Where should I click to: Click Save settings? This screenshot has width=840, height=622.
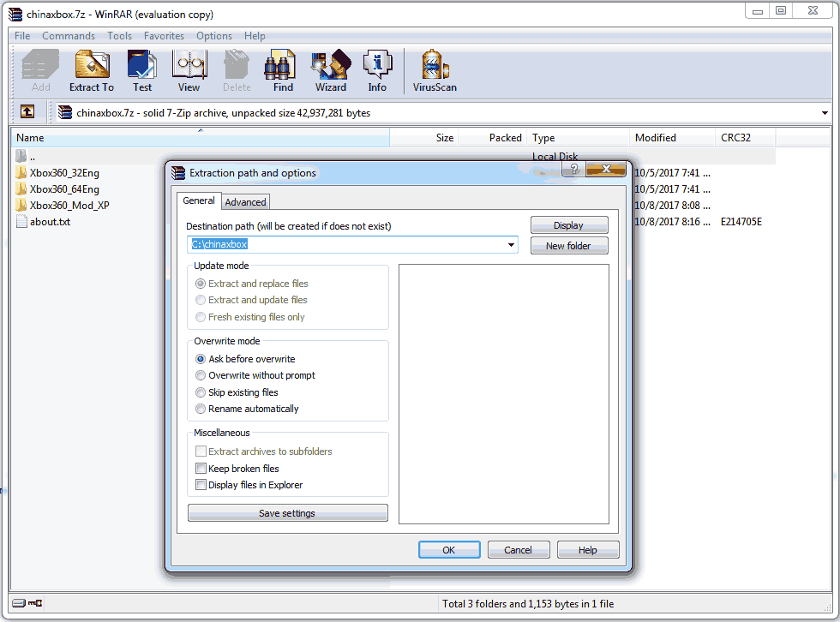click(288, 513)
